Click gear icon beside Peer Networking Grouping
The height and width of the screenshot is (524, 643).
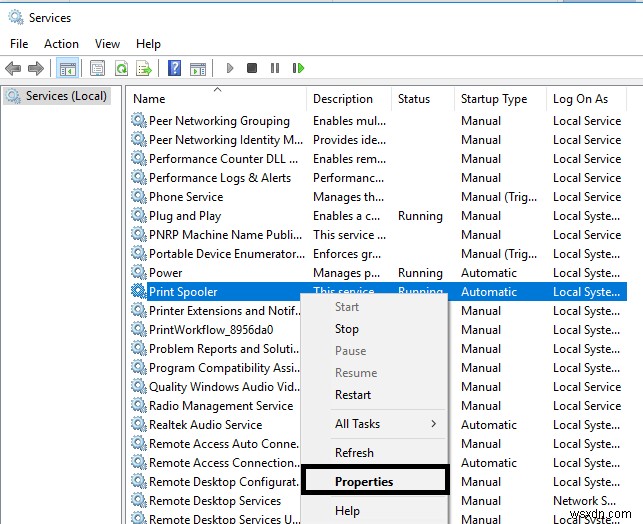[x=139, y=121]
